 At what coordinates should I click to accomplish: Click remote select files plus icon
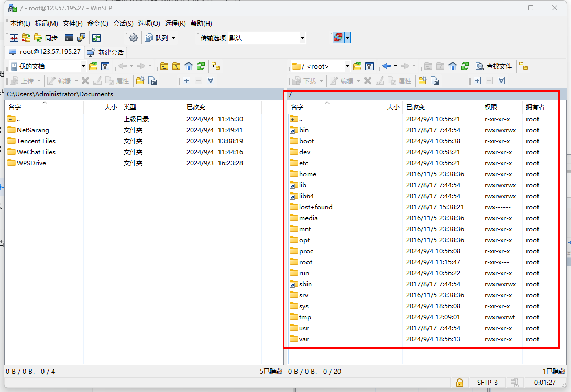(x=477, y=81)
